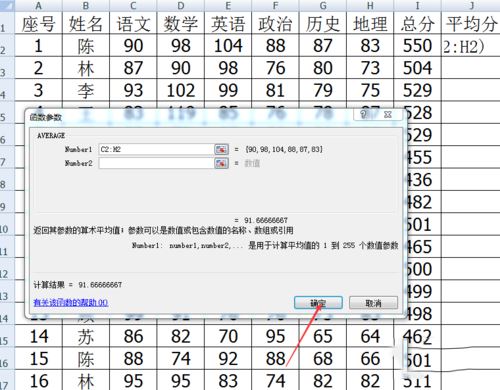Confirm the AVERAGE function with 确定

coord(318,303)
